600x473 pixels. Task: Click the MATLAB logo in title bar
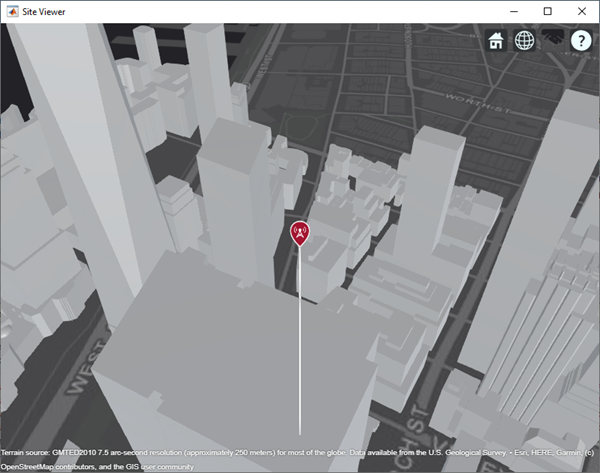tap(12, 12)
